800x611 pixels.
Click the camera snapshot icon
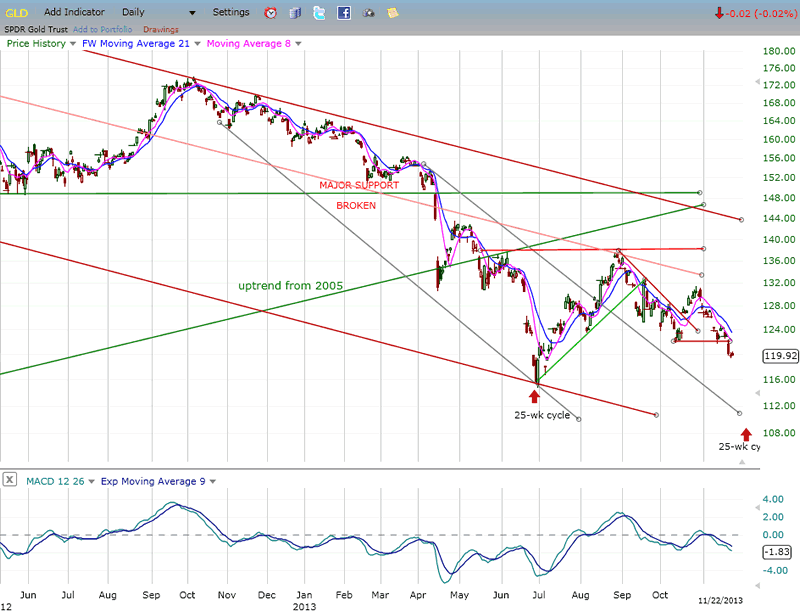(x=369, y=13)
